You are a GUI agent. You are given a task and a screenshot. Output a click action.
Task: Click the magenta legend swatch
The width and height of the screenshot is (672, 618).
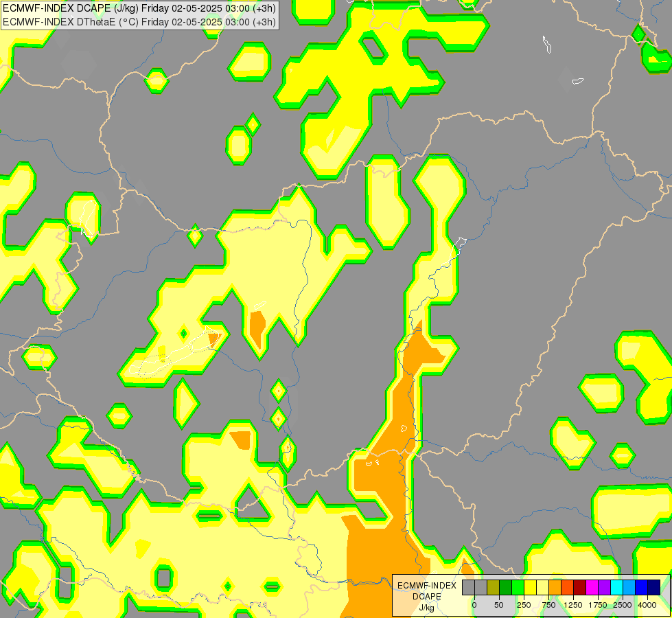(x=592, y=588)
